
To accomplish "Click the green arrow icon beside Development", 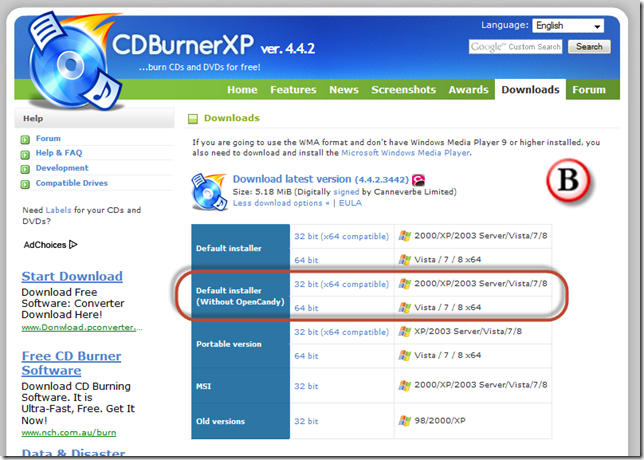I will [25, 169].
